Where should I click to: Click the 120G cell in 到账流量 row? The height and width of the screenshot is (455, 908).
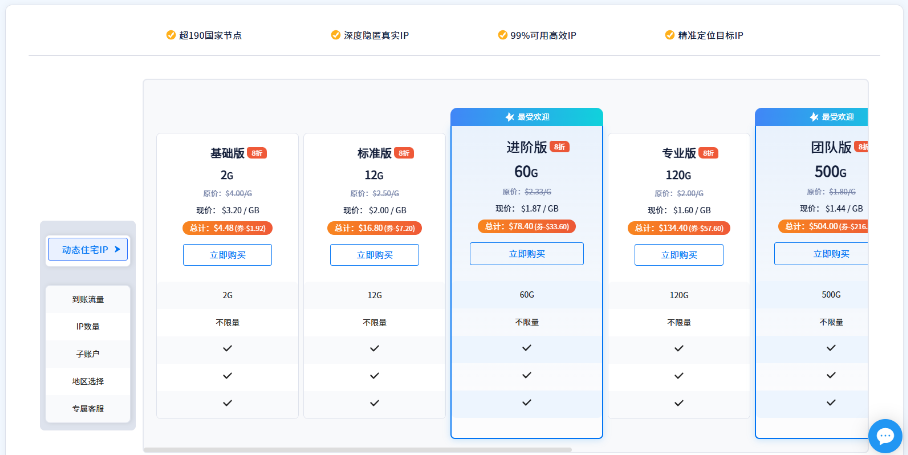coord(679,295)
